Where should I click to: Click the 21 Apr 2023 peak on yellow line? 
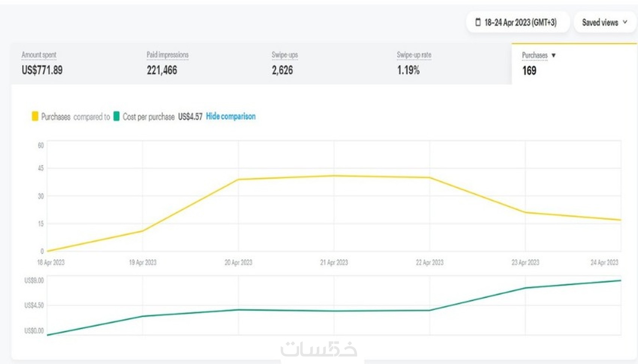pyautogui.click(x=334, y=176)
